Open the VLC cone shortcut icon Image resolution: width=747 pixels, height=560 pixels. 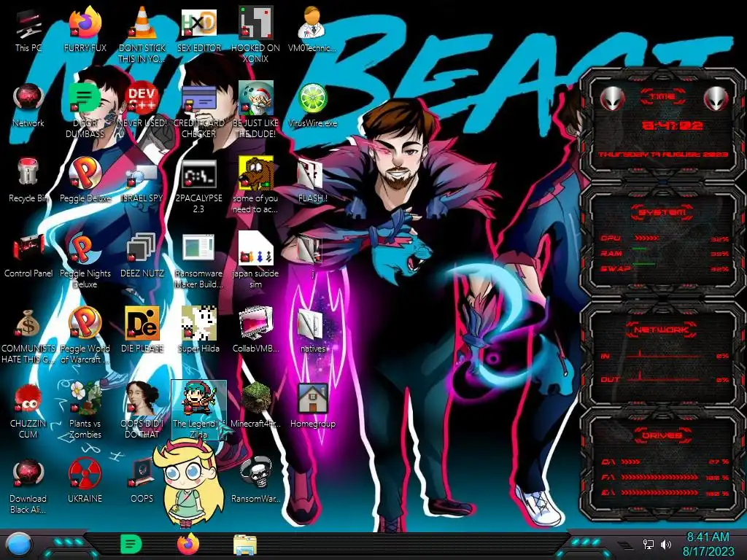click(x=142, y=24)
